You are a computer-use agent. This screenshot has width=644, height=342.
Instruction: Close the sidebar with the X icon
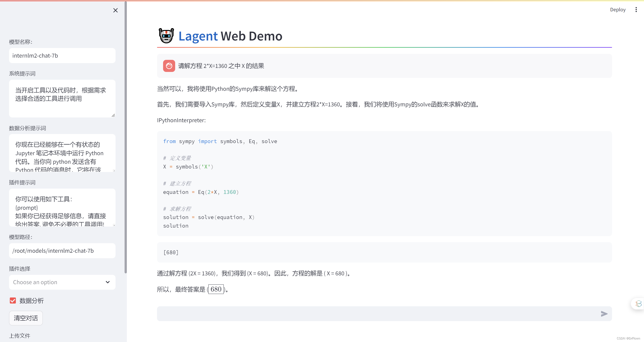point(116,10)
